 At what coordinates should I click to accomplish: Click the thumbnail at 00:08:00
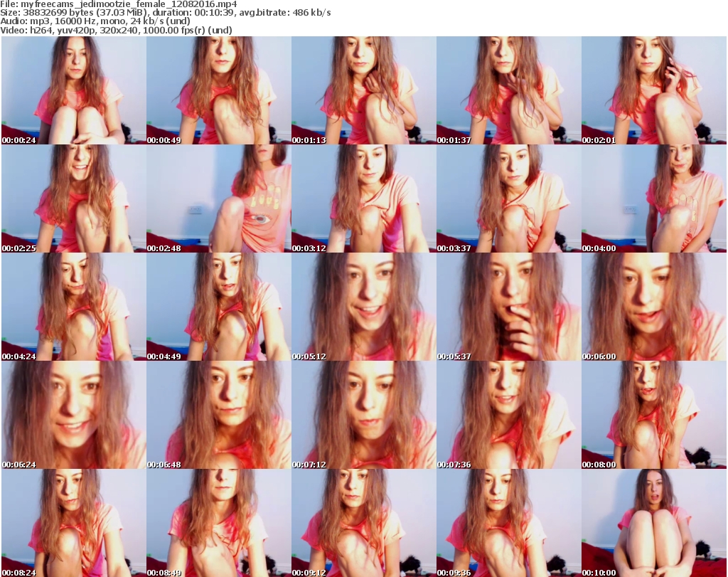654,415
